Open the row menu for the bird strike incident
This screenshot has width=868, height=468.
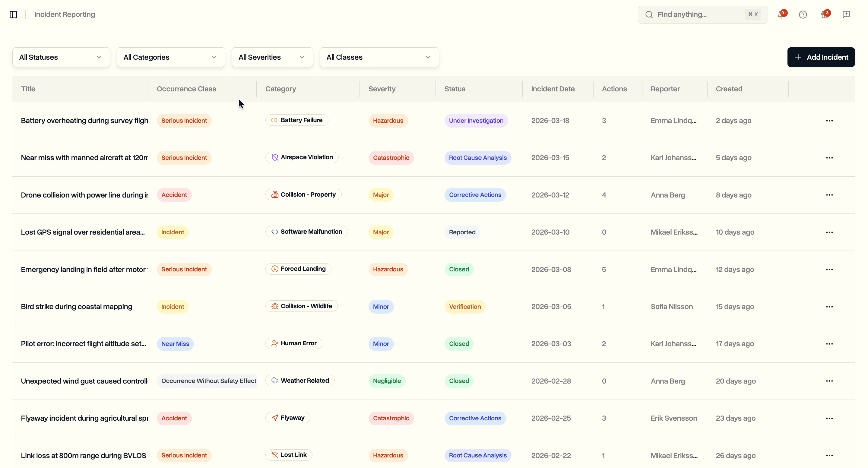(x=830, y=306)
